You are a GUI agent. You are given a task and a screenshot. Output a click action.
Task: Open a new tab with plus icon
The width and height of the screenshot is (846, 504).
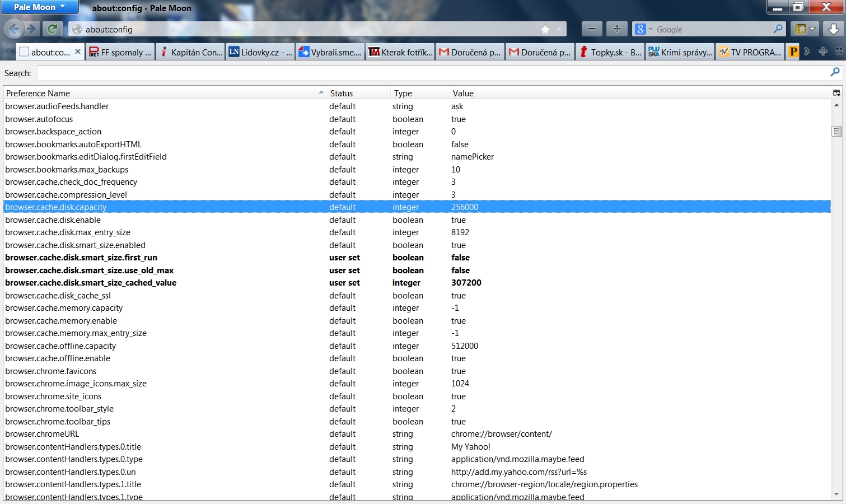click(823, 52)
